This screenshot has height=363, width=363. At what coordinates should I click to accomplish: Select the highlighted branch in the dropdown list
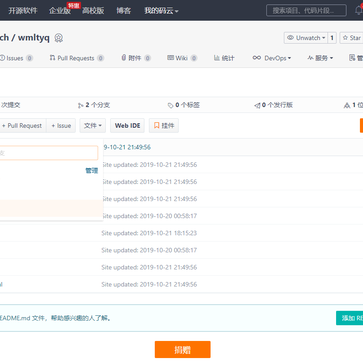(x=51, y=208)
